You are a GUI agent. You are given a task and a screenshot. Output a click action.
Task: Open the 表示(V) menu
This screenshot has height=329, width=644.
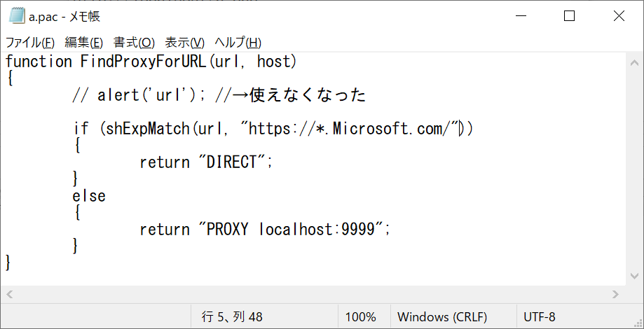coord(185,42)
